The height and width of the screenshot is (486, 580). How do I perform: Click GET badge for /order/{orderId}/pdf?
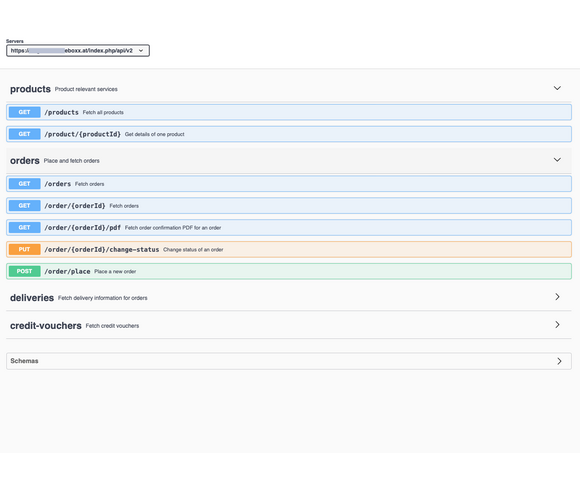coord(24,227)
